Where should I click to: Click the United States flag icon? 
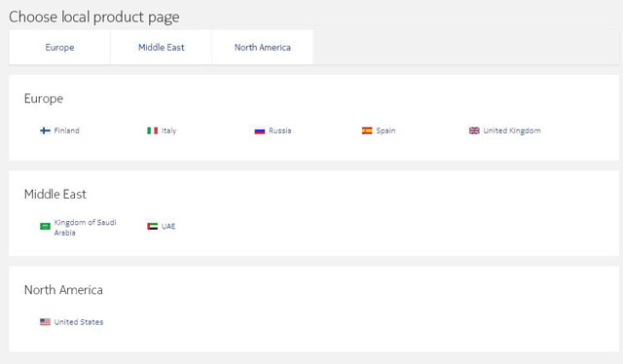[45, 322]
